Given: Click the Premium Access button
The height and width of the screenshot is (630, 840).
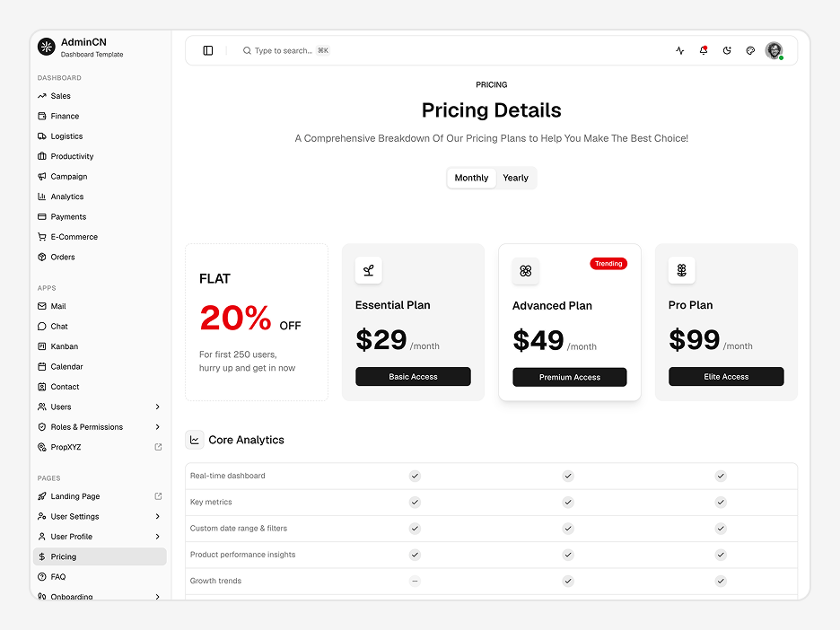Looking at the screenshot, I should 570,377.
